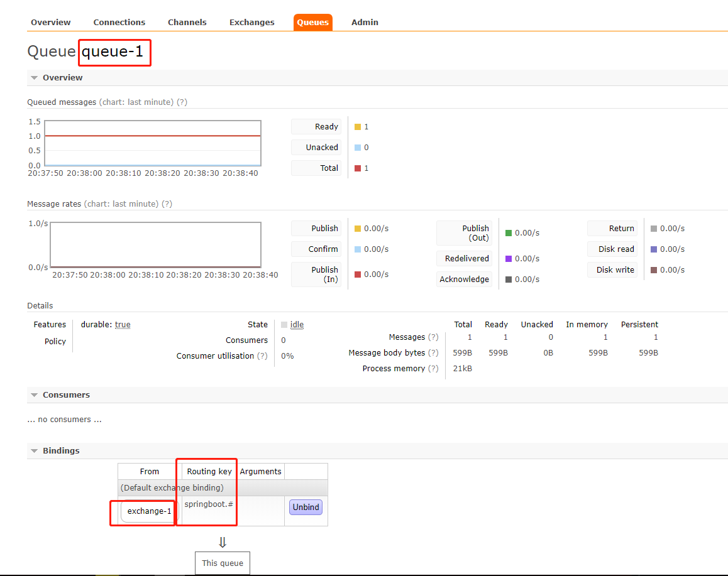Switch to the Connections tab
The width and height of the screenshot is (728, 576).
pyautogui.click(x=119, y=22)
